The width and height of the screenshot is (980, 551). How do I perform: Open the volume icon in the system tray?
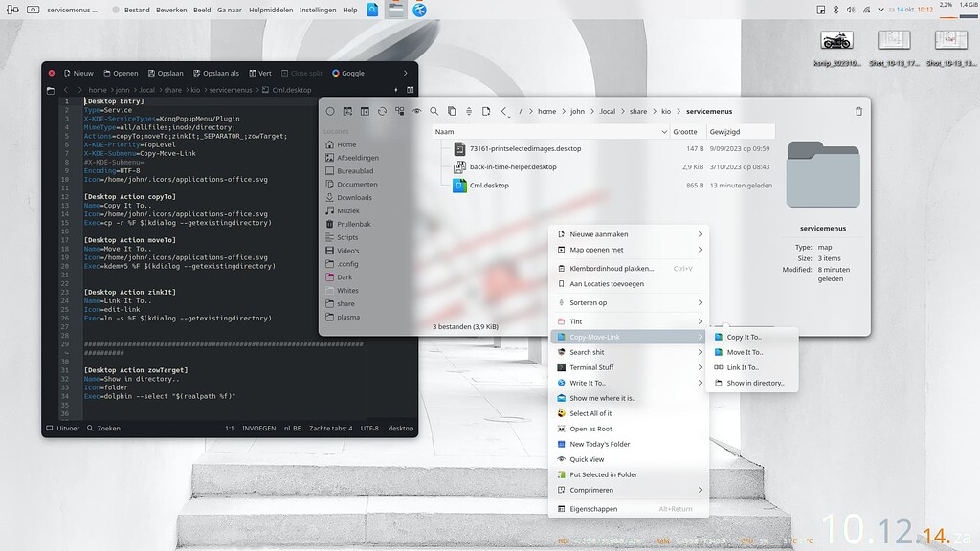(852, 10)
